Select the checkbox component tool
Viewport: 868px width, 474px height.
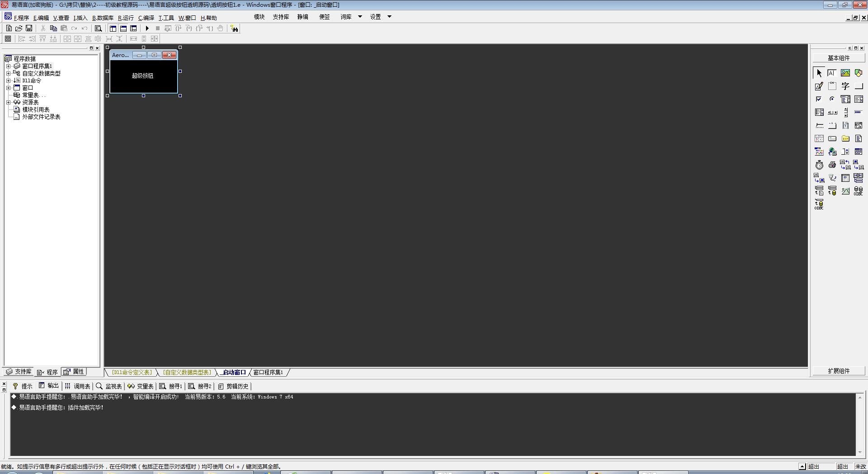pyautogui.click(x=819, y=99)
